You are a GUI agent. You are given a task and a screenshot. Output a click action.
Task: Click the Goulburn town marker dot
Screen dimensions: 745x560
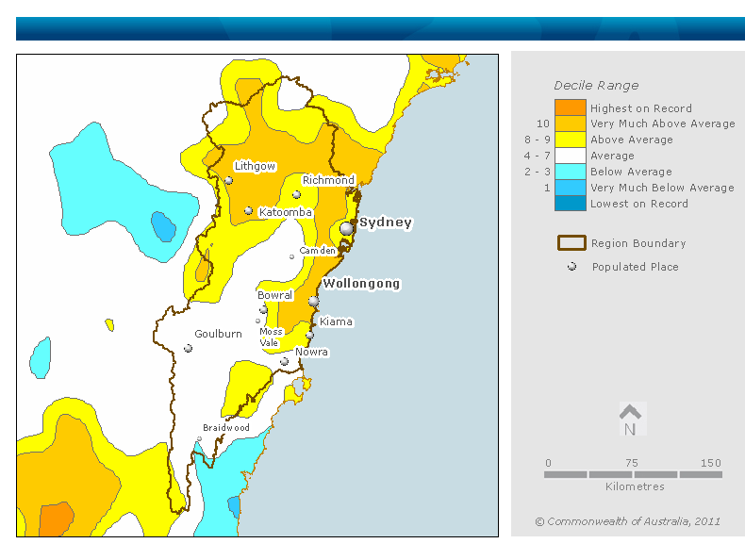[x=189, y=348]
